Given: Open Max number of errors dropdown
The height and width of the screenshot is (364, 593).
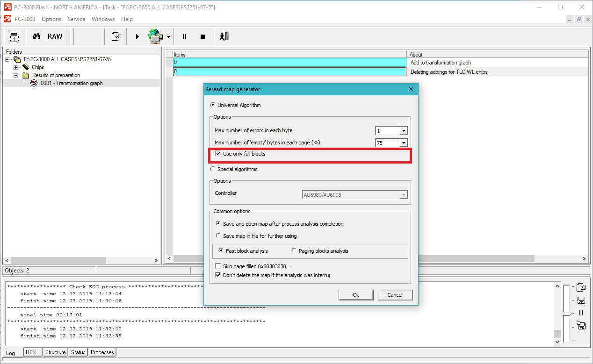Looking at the screenshot, I should click(403, 131).
